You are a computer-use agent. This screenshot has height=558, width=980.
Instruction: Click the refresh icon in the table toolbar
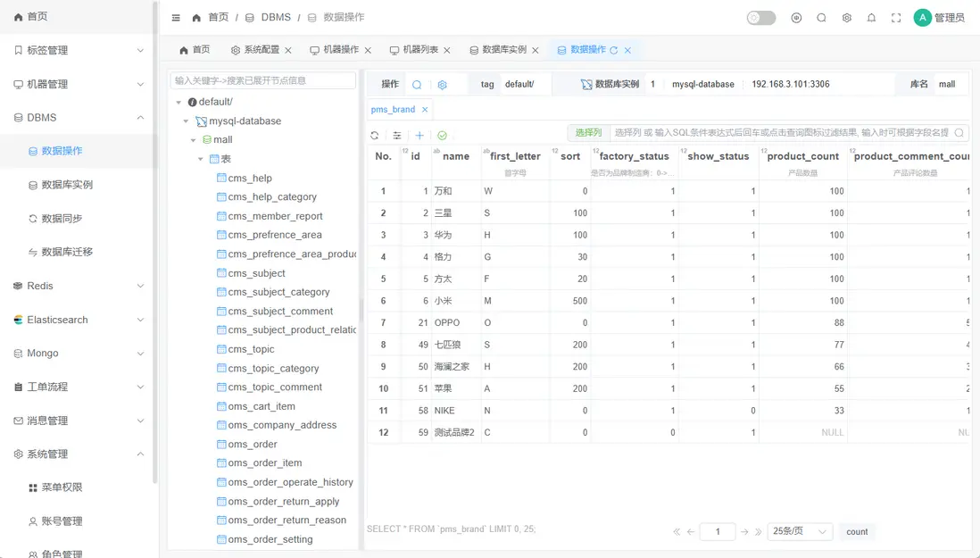coord(375,136)
